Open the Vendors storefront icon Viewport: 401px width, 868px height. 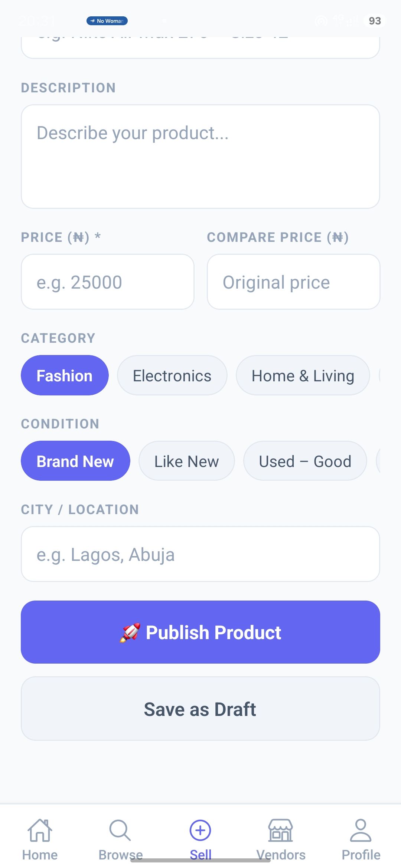281,830
